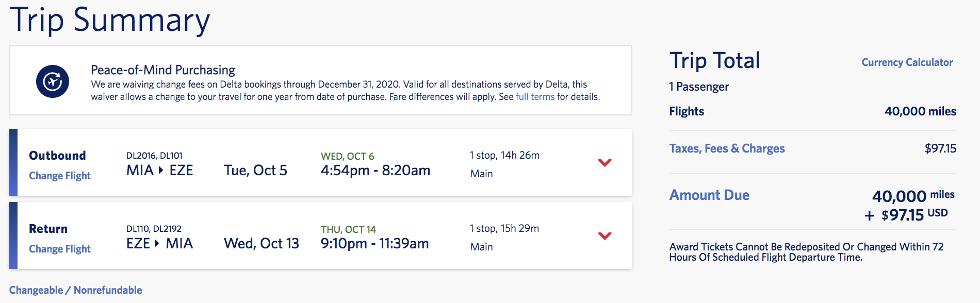Open the Changeable / Nonrefundable fare rules
The width and height of the screenshot is (980, 303).
coord(76,290)
